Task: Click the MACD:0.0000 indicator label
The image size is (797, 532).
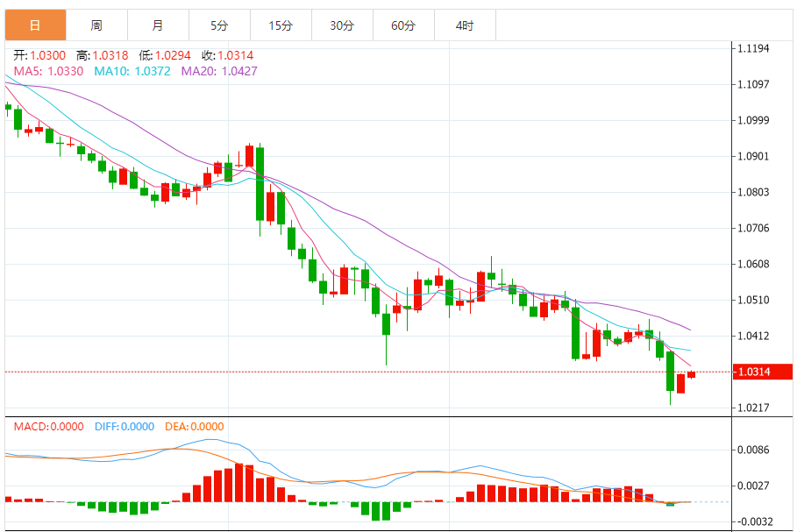Action: pos(49,426)
